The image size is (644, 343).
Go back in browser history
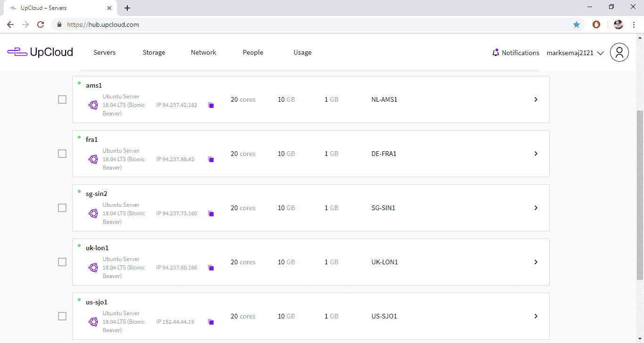[x=10, y=24]
